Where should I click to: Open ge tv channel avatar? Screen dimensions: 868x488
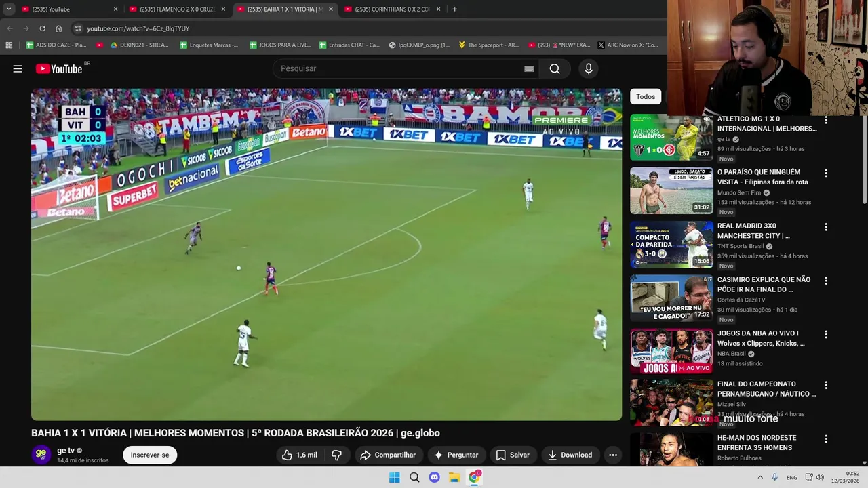41,454
